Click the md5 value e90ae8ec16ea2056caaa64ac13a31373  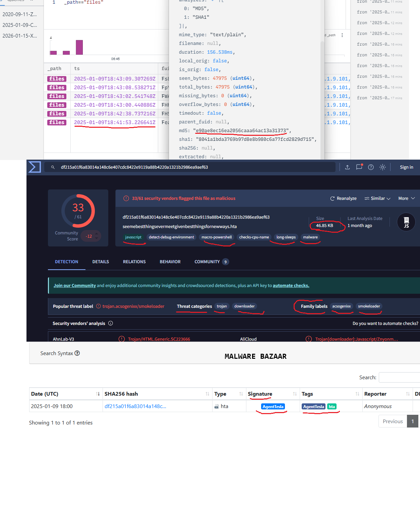(x=241, y=130)
